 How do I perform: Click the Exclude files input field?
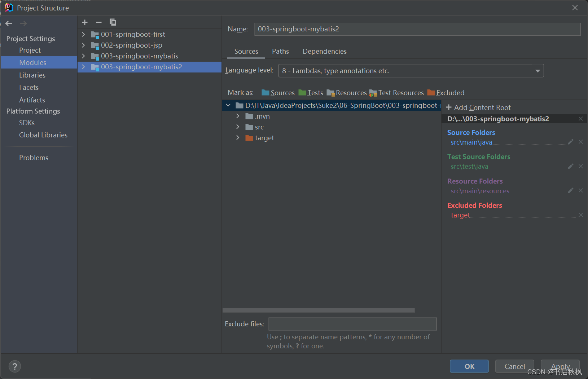(x=352, y=324)
